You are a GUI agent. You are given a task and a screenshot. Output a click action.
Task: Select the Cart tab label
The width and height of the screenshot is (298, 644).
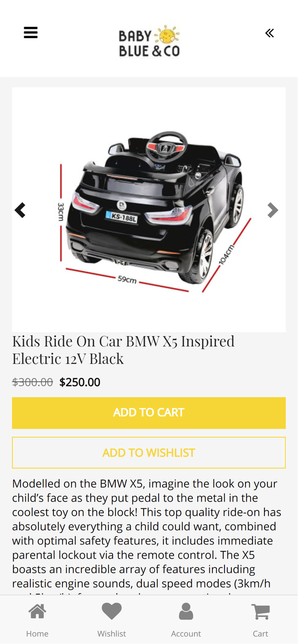coord(261,634)
